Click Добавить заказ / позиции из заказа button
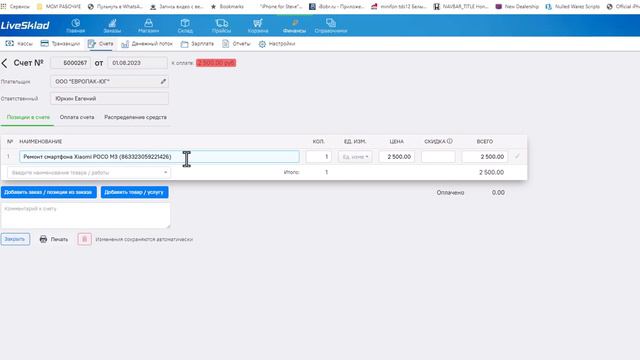This screenshot has width=640, height=360. (49, 192)
